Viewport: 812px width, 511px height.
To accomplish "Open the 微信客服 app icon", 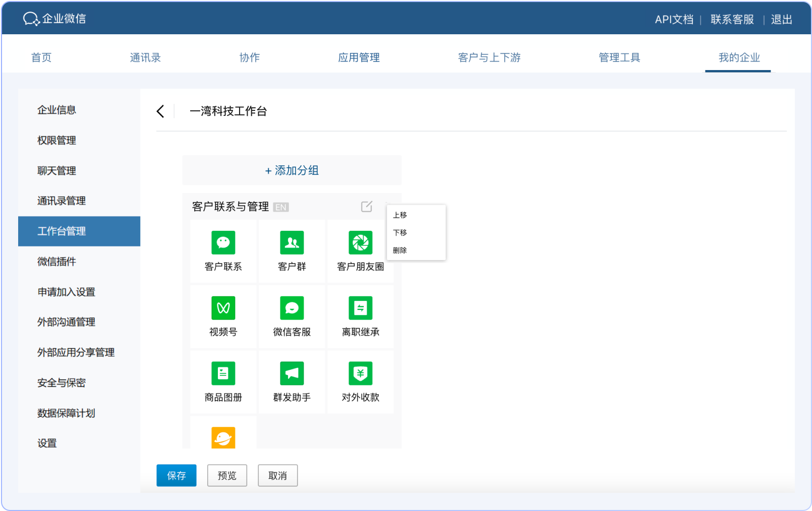I will pos(292,308).
